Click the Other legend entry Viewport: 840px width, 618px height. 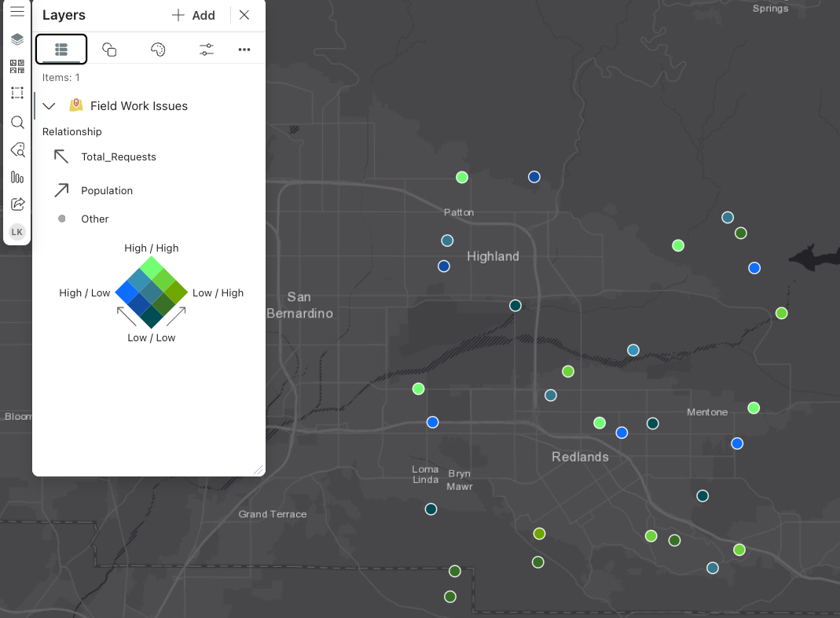(x=95, y=219)
